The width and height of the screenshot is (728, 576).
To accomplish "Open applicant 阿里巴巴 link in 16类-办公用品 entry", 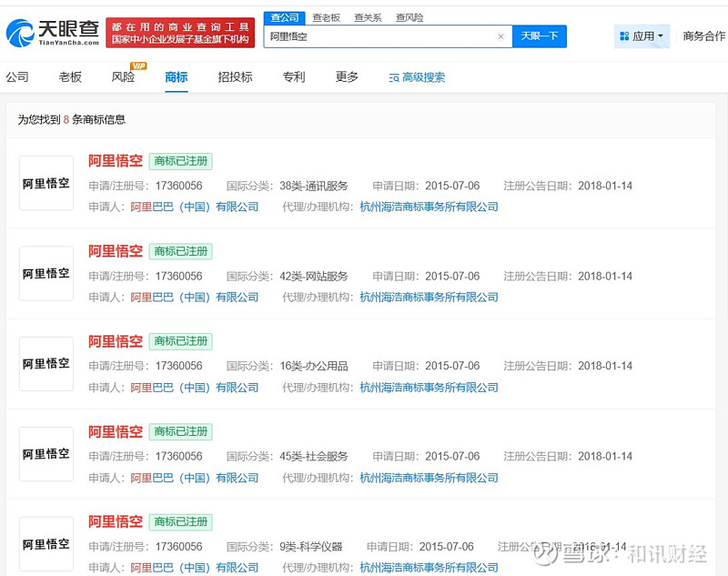I will [195, 388].
